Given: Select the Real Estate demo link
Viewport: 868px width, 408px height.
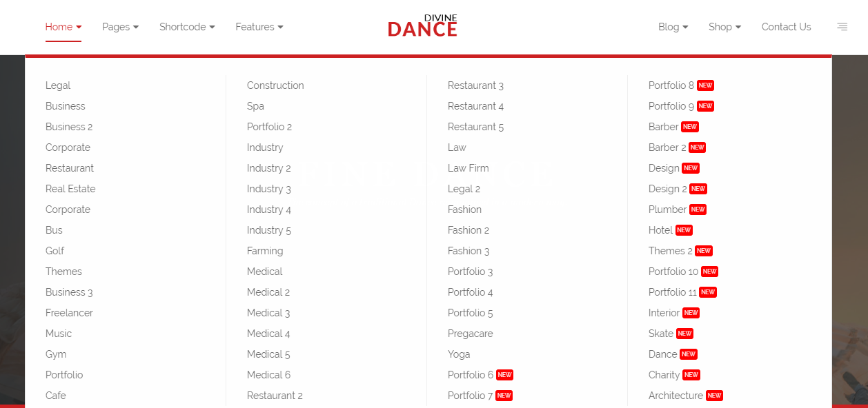Looking at the screenshot, I should pyautogui.click(x=70, y=189).
